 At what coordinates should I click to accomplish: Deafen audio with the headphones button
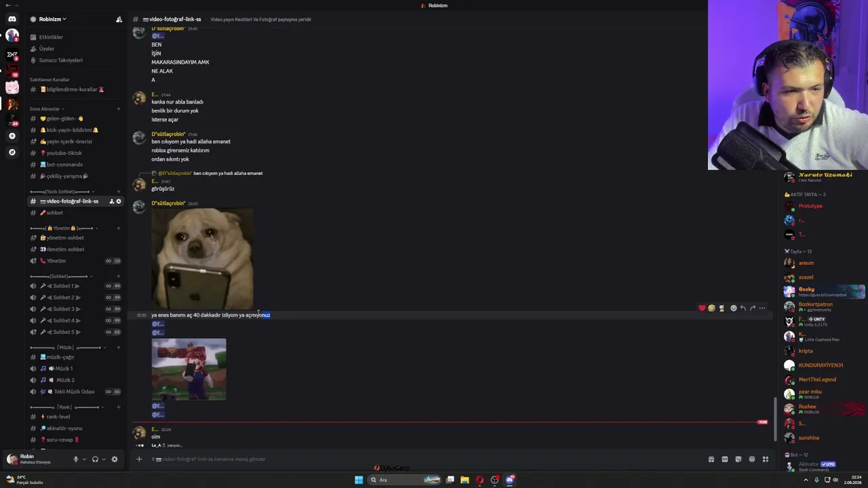[x=95, y=459]
